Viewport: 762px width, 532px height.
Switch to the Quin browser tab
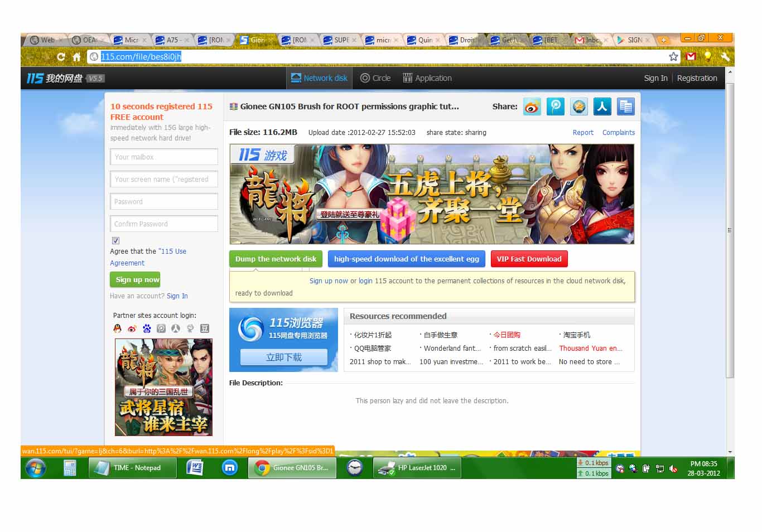click(x=423, y=40)
